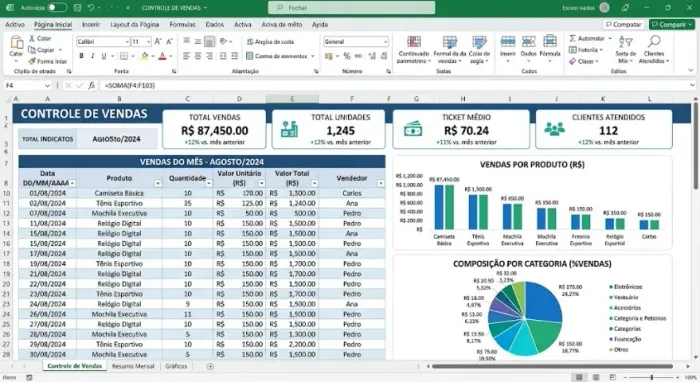
Task: Click the sort and filter A-Z icon
Action: [625, 42]
